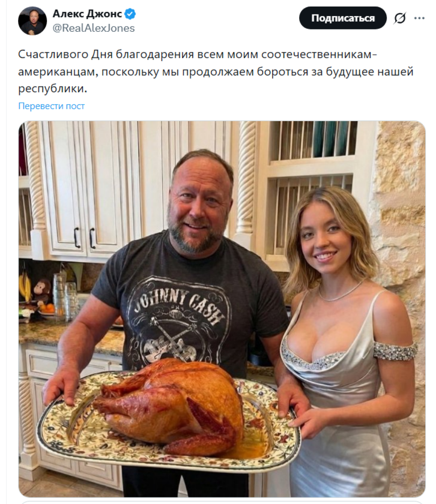Click the stuffed monkey toy on the counter
The image size is (436, 504).
click(x=41, y=292)
